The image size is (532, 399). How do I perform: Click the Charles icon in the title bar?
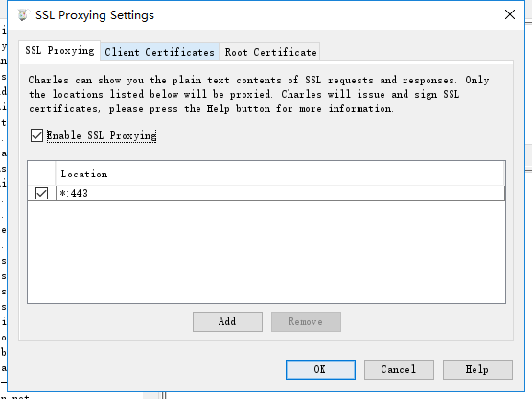click(x=22, y=15)
